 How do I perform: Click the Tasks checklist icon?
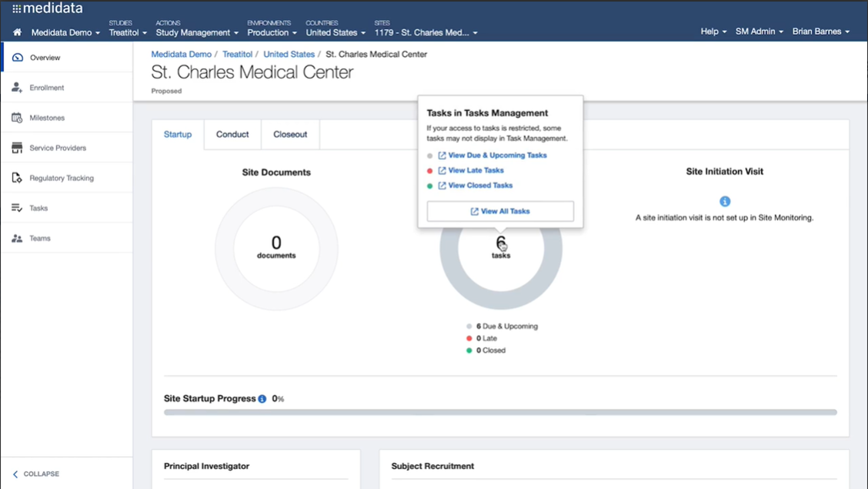pos(17,208)
